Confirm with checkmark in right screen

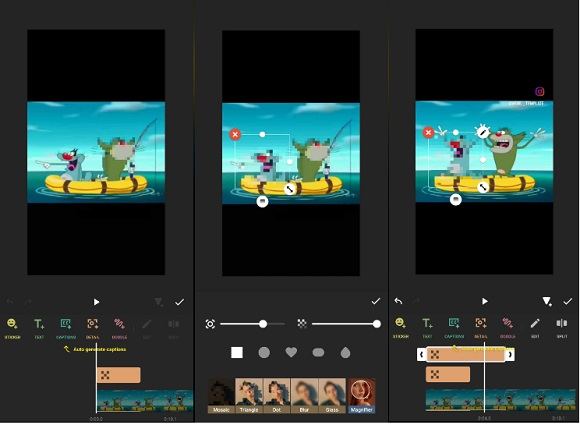point(567,301)
